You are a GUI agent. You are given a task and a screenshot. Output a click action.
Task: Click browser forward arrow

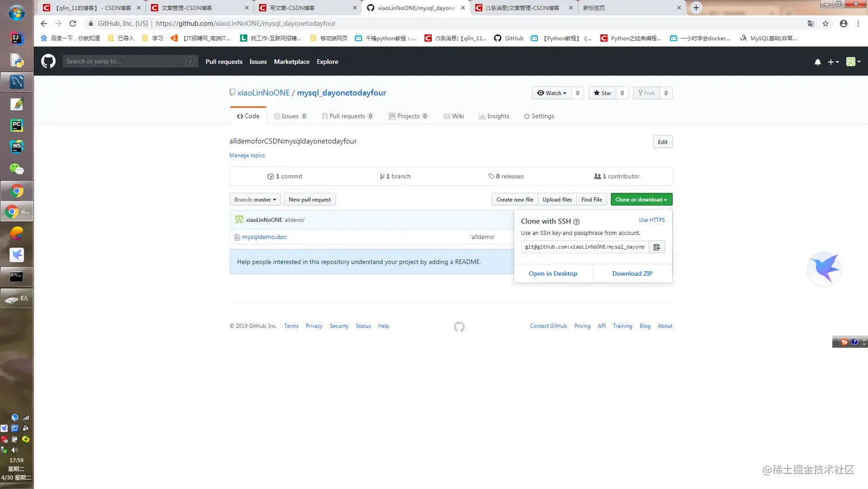58,24
